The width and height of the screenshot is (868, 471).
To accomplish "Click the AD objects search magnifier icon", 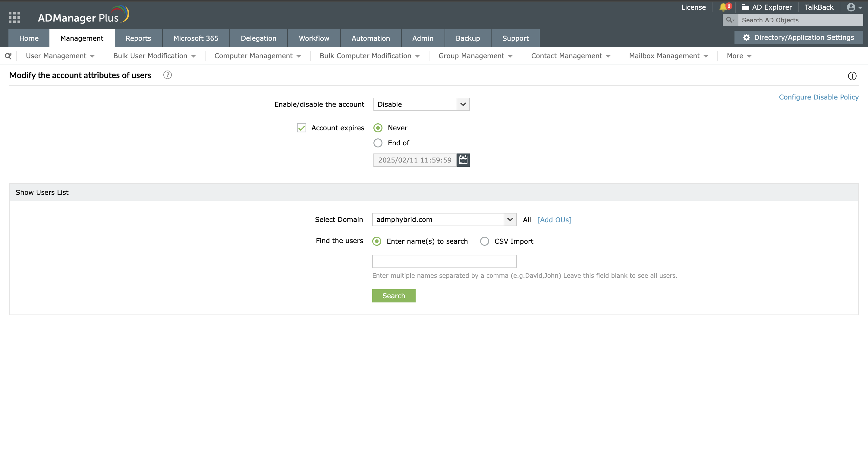I will point(729,20).
